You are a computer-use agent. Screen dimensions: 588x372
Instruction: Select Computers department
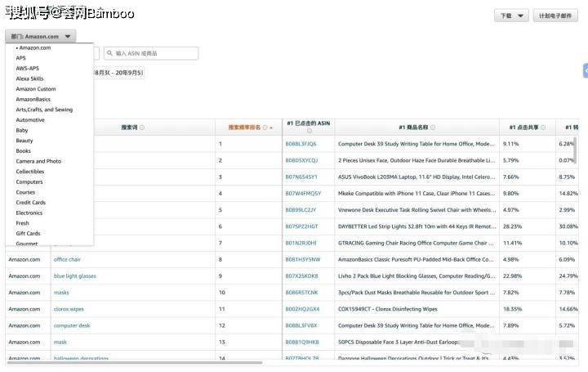click(x=29, y=182)
